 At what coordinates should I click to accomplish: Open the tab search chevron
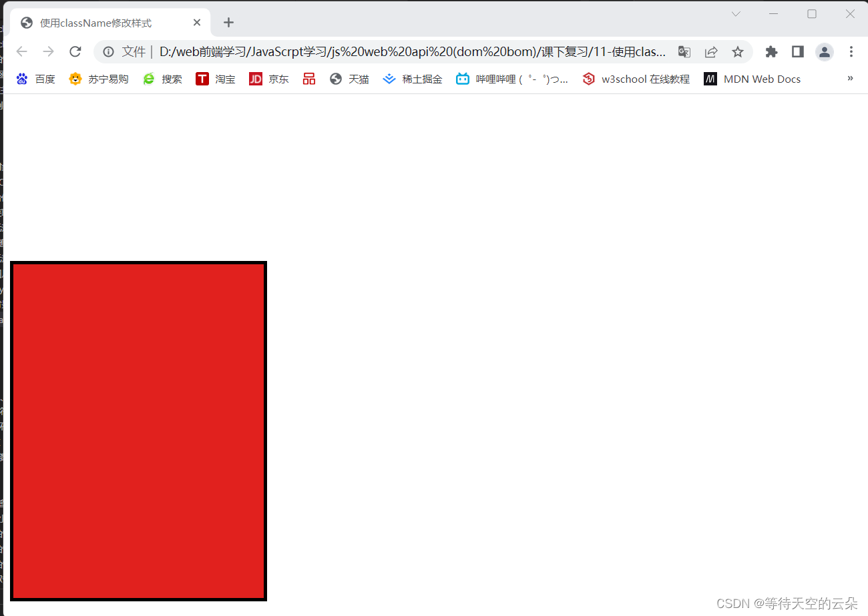736,14
